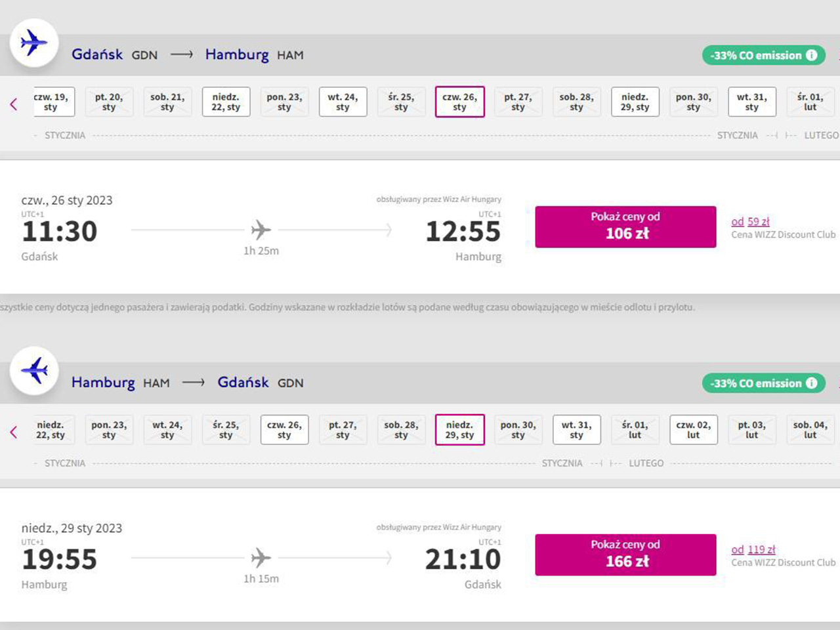Viewport: 840px width, 630px height.
Task: Show earlier return dates with left arrow
Action: pos(14,432)
